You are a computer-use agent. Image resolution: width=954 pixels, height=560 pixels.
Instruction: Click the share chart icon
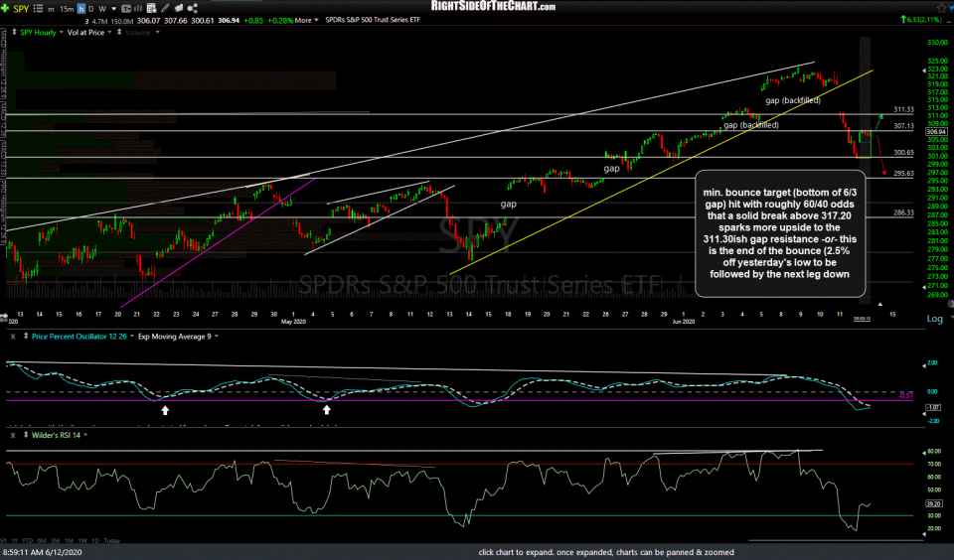pyautogui.click(x=192, y=8)
